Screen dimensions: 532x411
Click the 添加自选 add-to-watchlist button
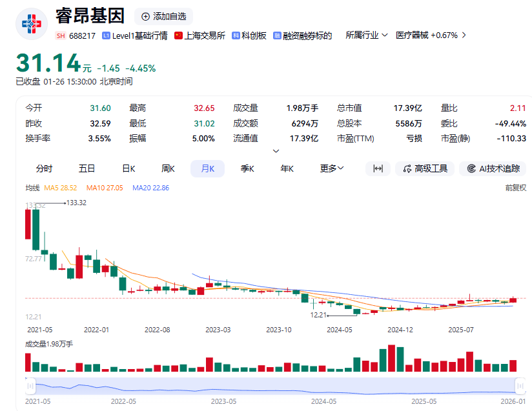[x=163, y=16]
